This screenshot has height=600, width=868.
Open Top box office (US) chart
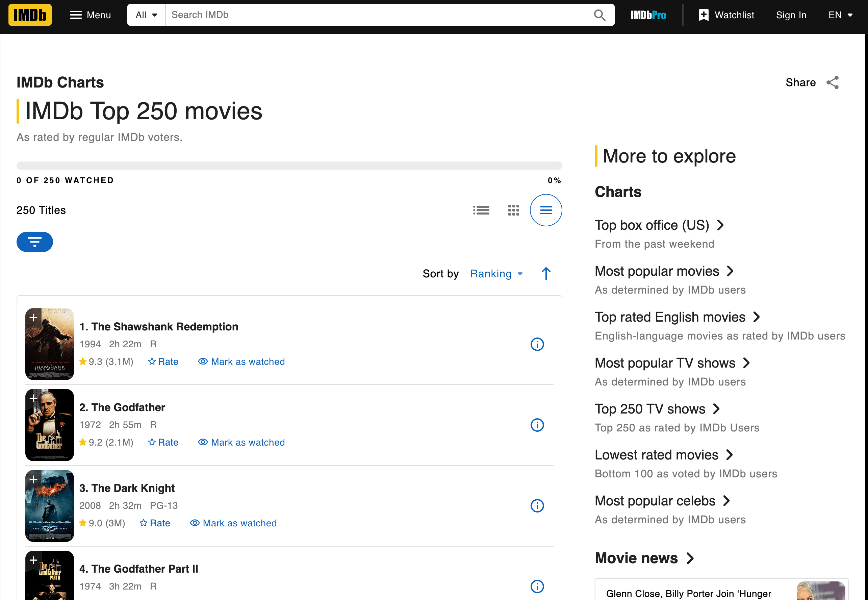660,225
